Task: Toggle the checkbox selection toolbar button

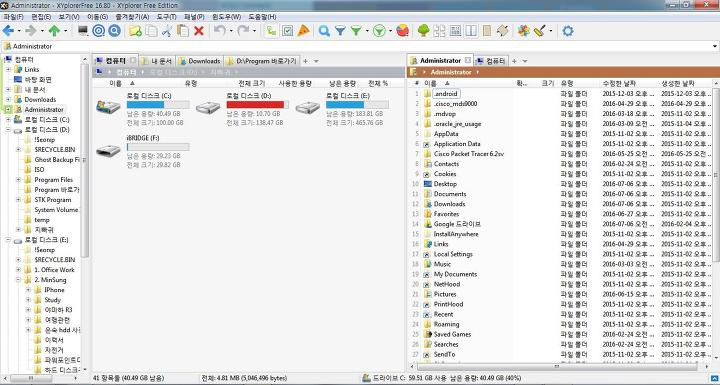Action: (287, 31)
